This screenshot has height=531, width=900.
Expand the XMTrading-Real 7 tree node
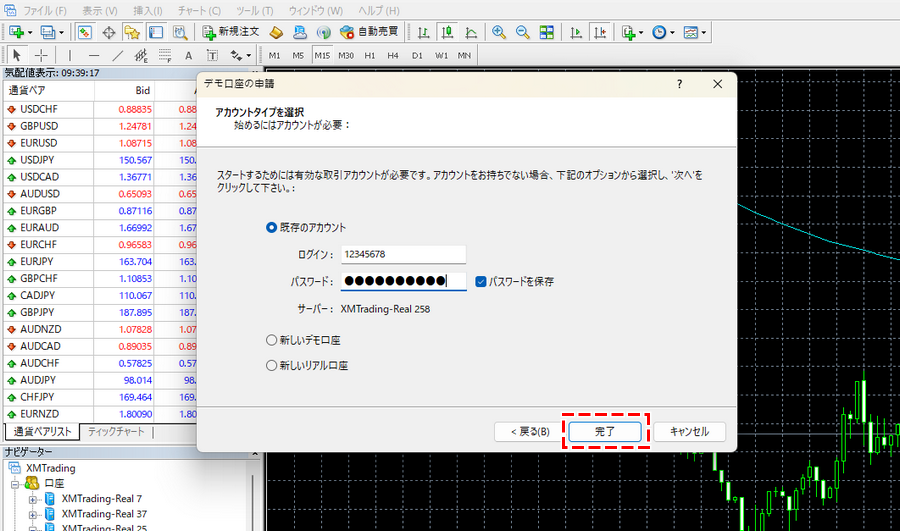point(33,499)
